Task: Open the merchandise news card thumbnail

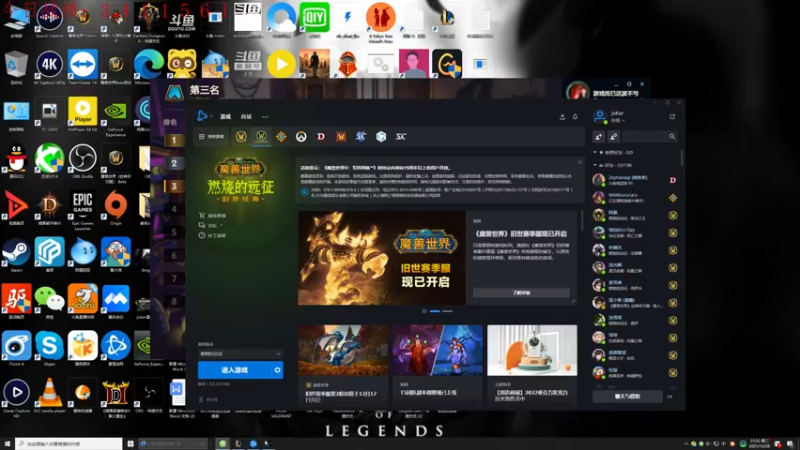Action: (532, 351)
